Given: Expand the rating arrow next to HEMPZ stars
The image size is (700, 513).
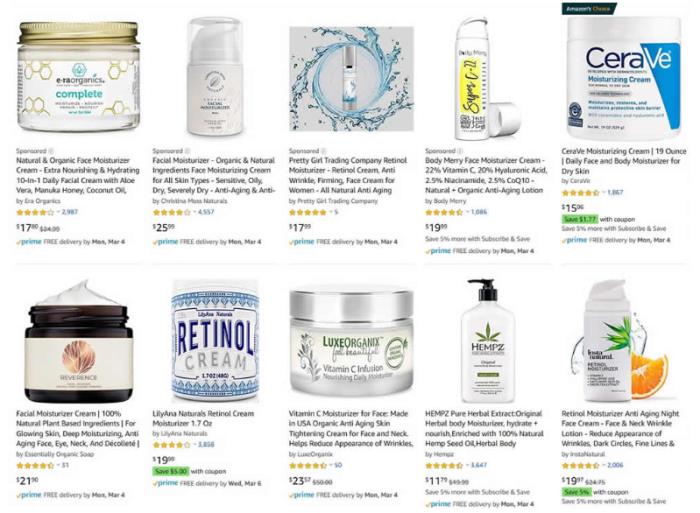Looking at the screenshot, I should (467, 465).
